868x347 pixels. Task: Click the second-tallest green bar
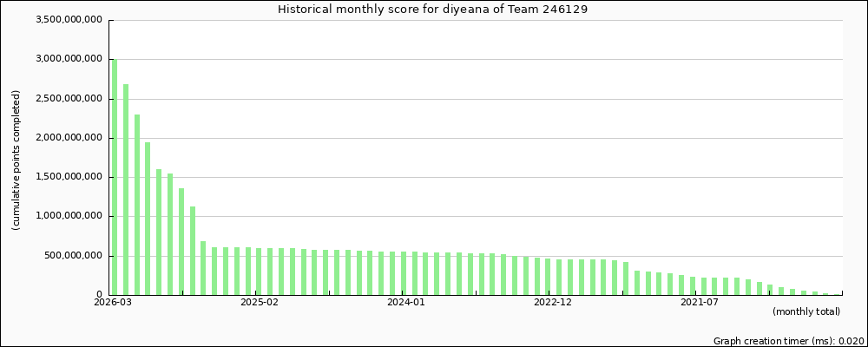click(x=126, y=189)
